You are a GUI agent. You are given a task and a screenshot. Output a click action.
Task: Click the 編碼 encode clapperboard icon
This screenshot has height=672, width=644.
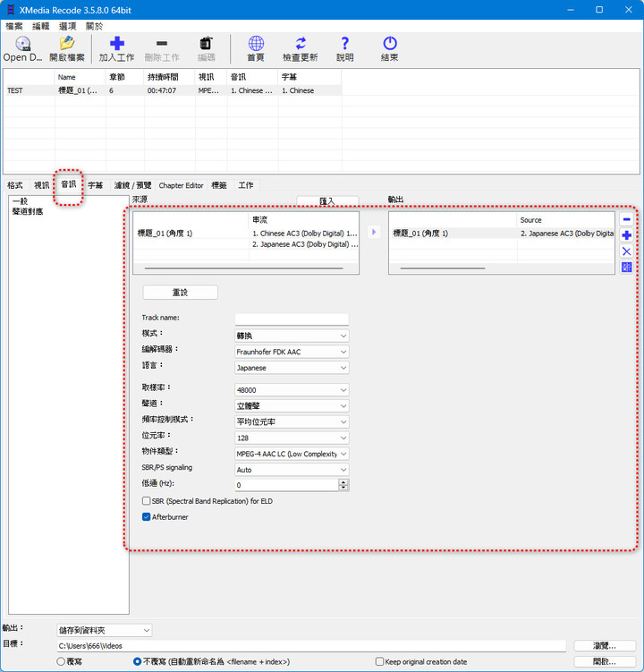(206, 43)
